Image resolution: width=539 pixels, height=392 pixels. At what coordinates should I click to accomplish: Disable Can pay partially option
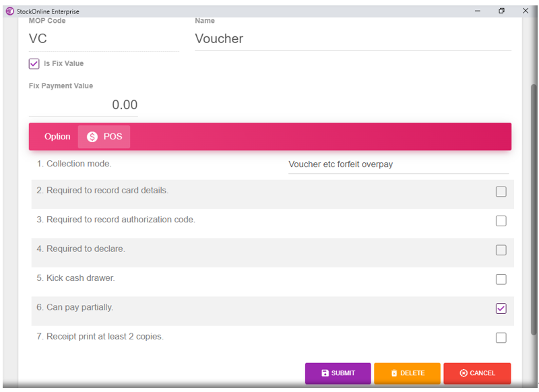pyautogui.click(x=501, y=308)
